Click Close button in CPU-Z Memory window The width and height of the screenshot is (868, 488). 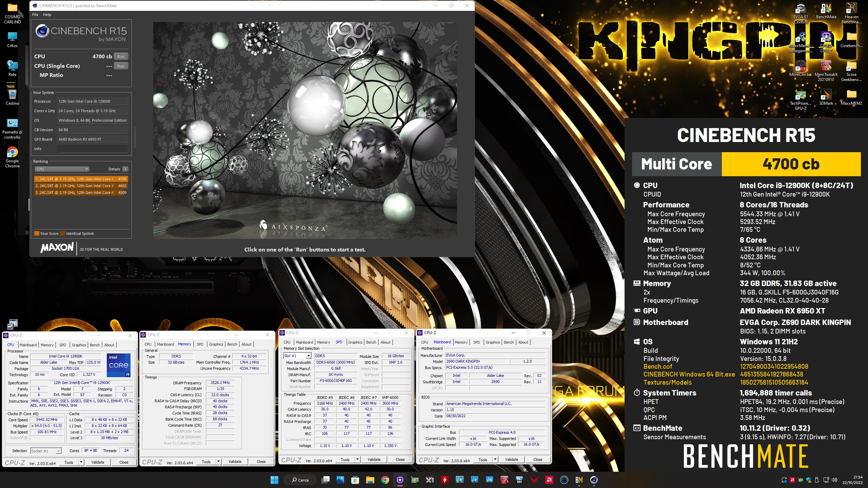click(x=261, y=462)
